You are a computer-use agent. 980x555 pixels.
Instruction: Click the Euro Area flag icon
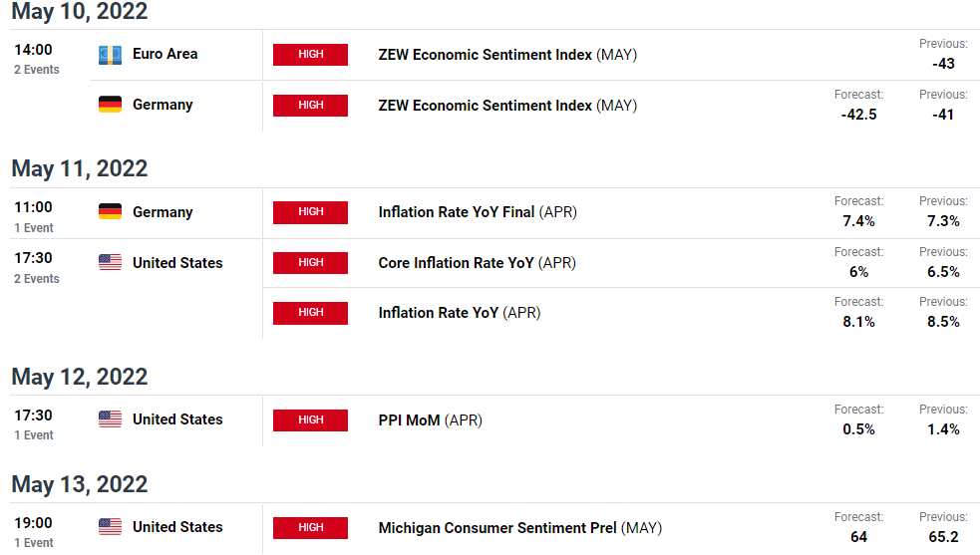110,55
